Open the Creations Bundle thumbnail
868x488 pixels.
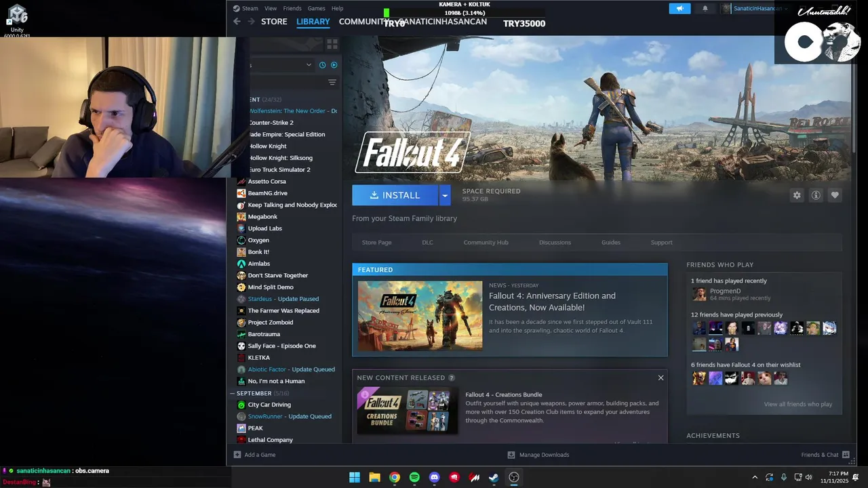pos(407,411)
